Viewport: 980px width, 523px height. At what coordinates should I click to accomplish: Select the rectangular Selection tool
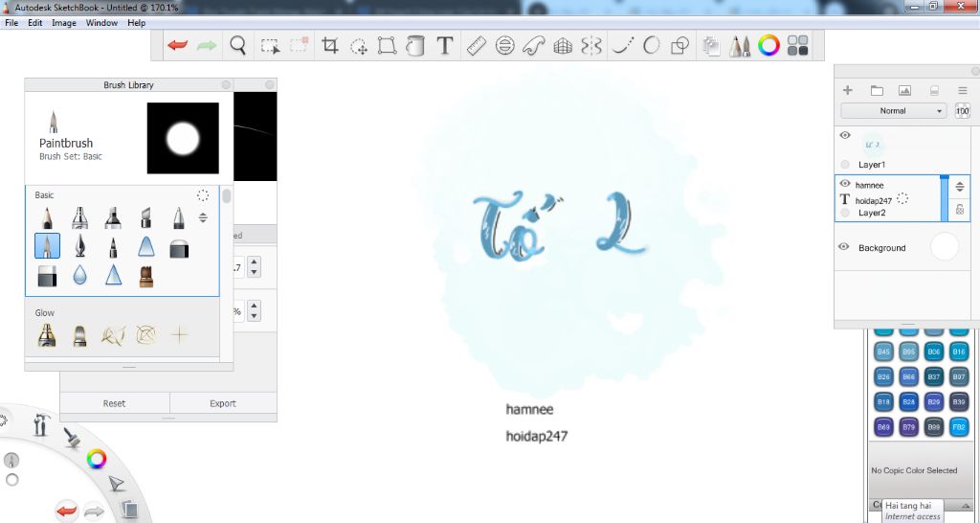click(x=270, y=46)
